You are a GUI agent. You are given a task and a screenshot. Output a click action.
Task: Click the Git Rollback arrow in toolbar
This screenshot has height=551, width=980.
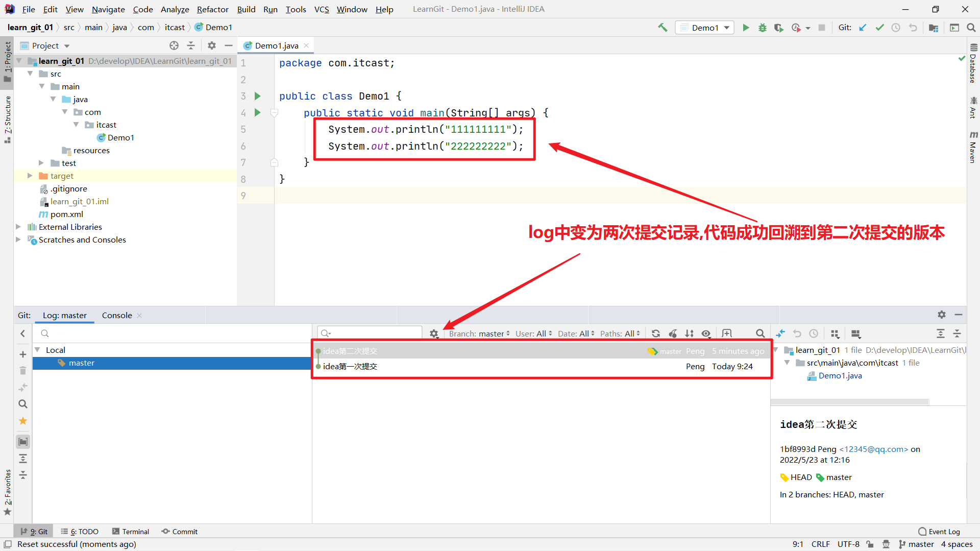click(x=913, y=28)
